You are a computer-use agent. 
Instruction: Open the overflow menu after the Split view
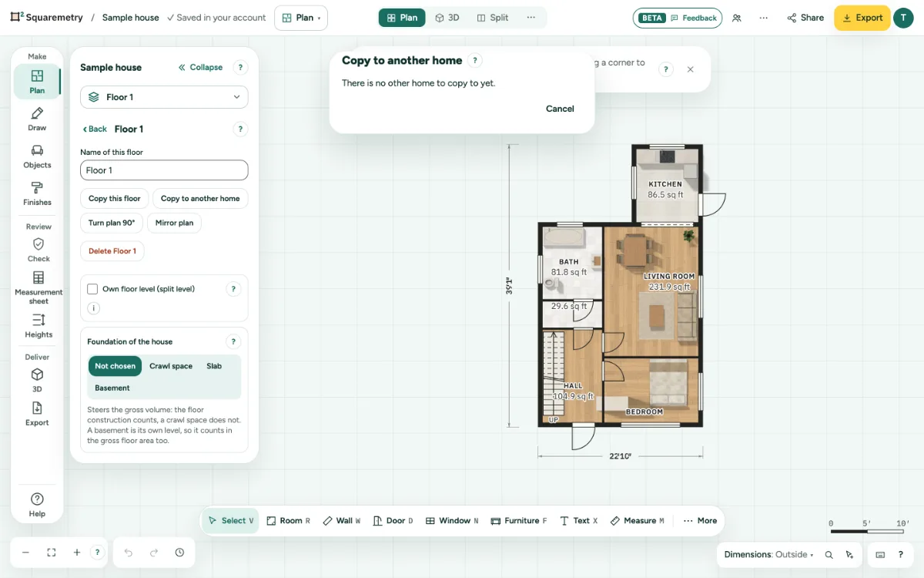pyautogui.click(x=531, y=18)
